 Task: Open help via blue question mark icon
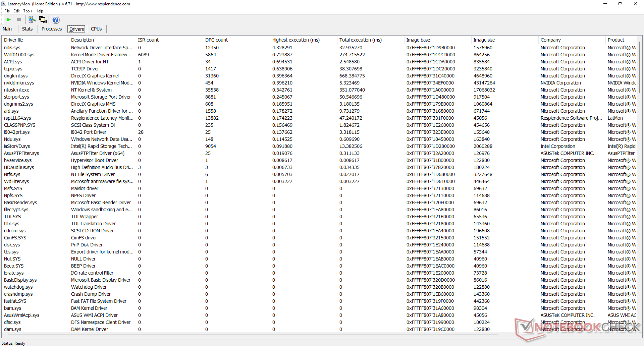click(x=56, y=20)
